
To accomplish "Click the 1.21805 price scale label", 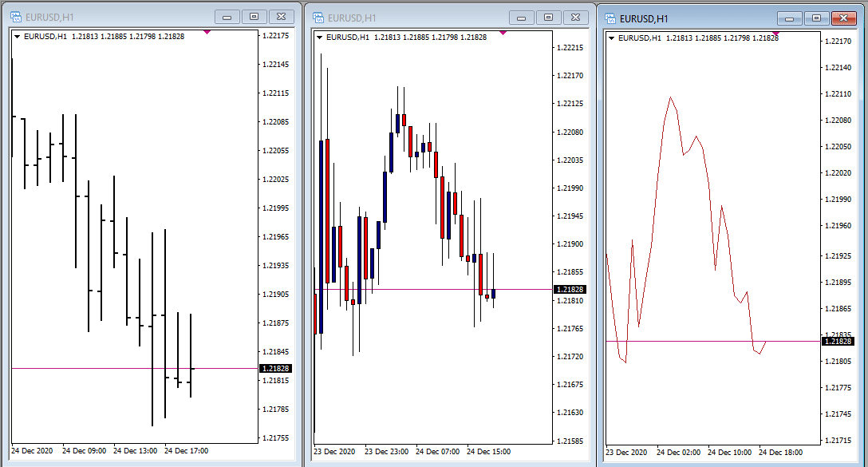I will (838, 361).
